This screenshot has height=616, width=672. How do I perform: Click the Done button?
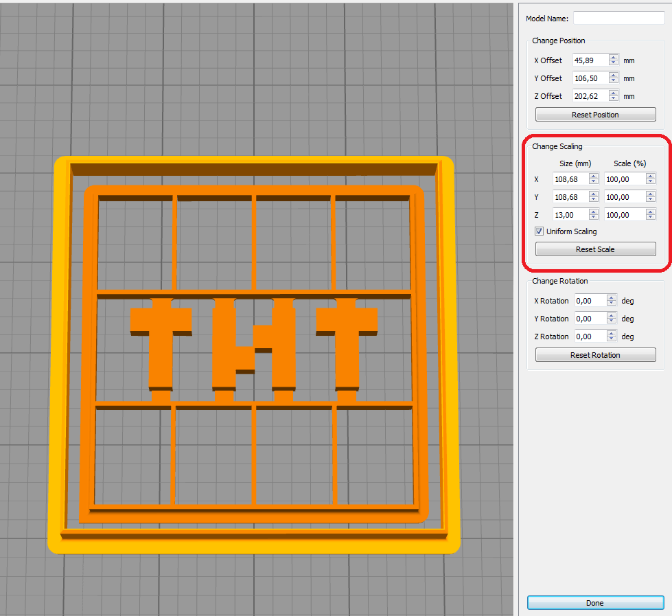[595, 603]
